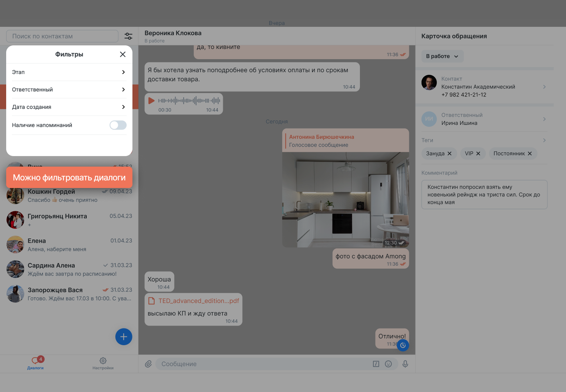Click the voice message waveform progress
The height and width of the screenshot is (392, 566).
[189, 101]
